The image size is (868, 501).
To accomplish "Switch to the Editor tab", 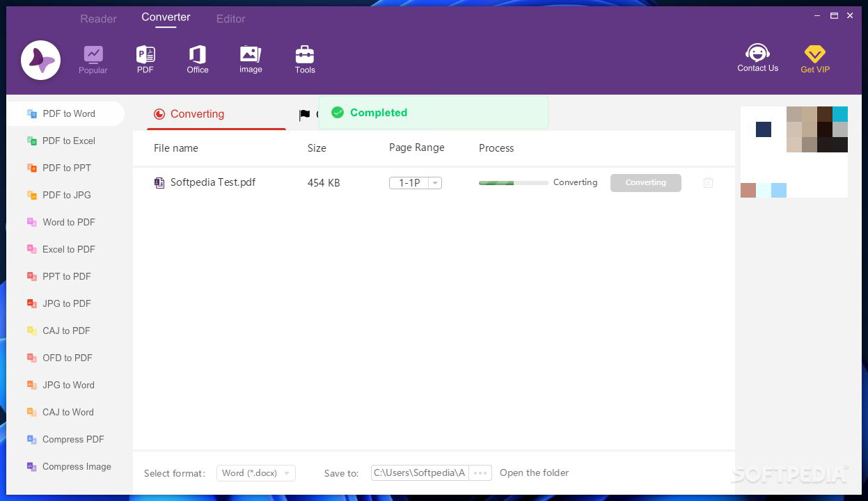I will (231, 19).
